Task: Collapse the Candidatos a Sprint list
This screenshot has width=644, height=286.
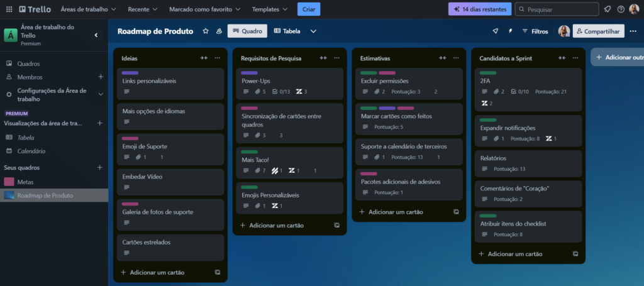Action: coord(562,58)
